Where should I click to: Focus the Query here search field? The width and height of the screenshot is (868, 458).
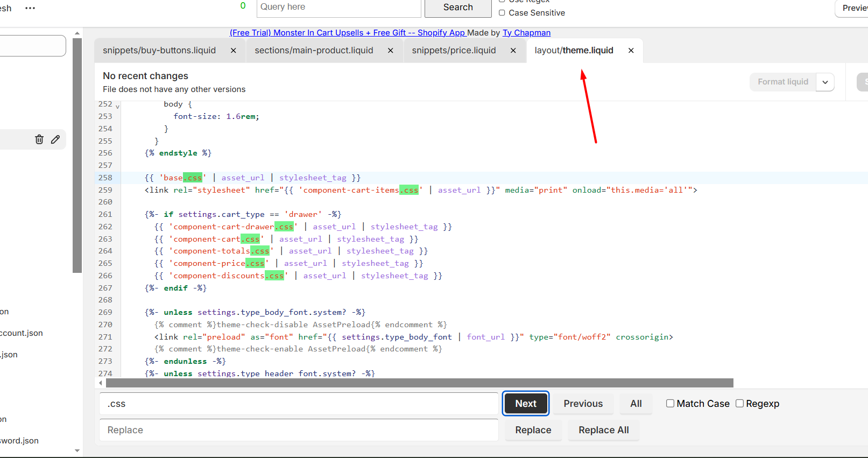click(338, 8)
